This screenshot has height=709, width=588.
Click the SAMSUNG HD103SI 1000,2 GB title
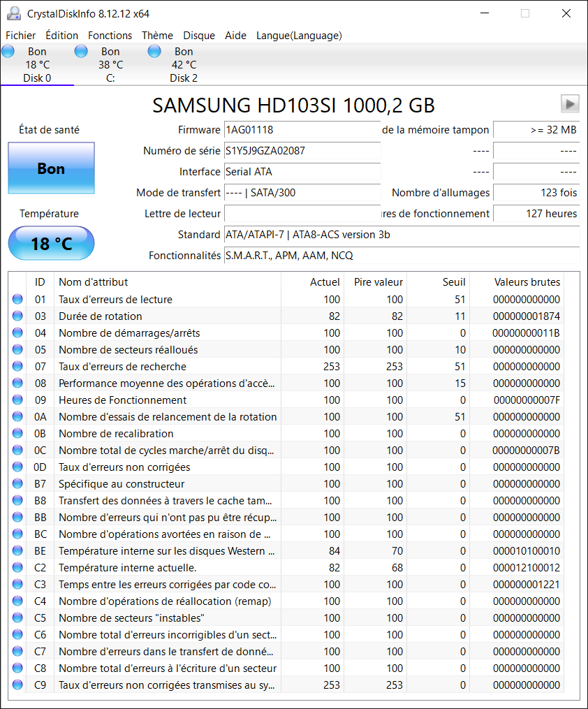293,105
